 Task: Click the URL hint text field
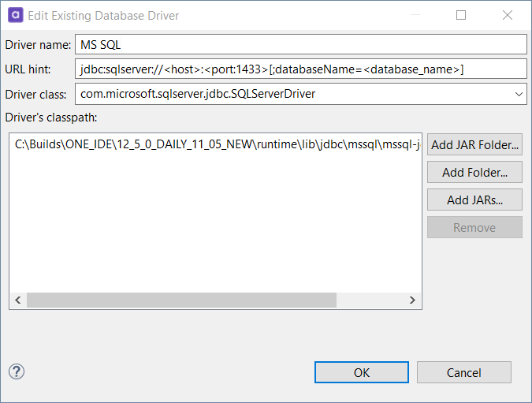(299, 69)
